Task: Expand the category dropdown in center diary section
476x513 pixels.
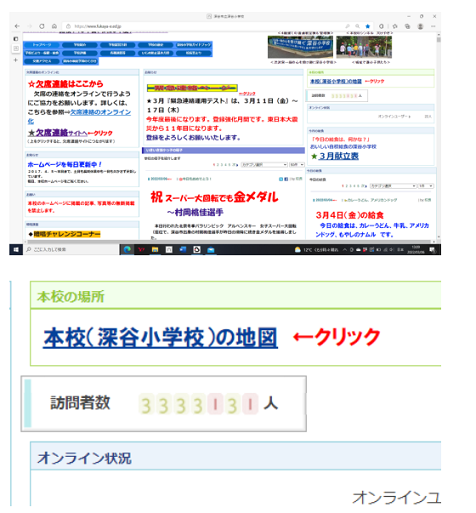Action: (264, 165)
